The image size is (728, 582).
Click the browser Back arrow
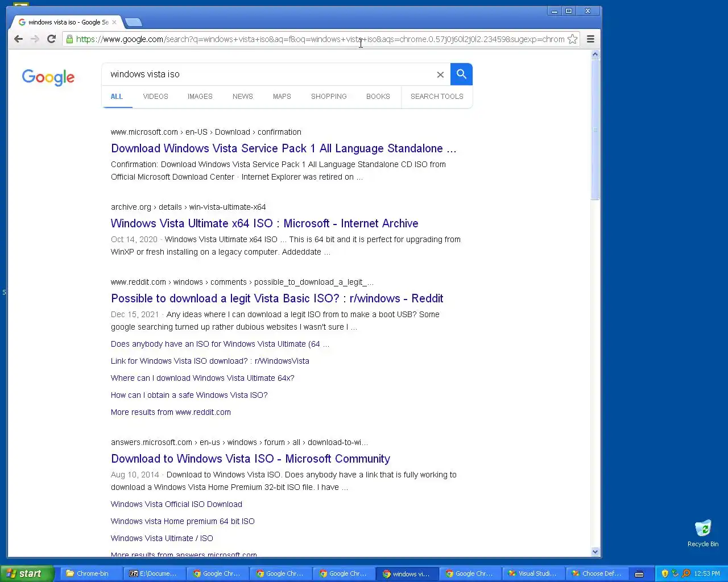[x=18, y=39]
